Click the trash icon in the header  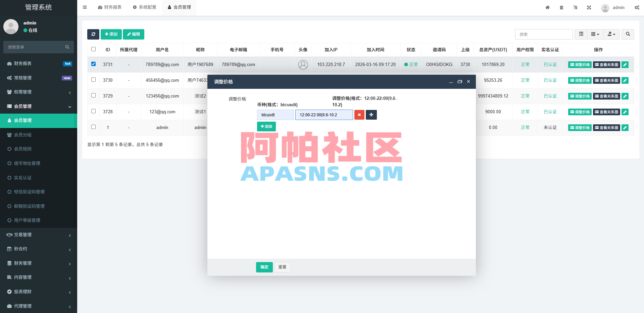561,7
